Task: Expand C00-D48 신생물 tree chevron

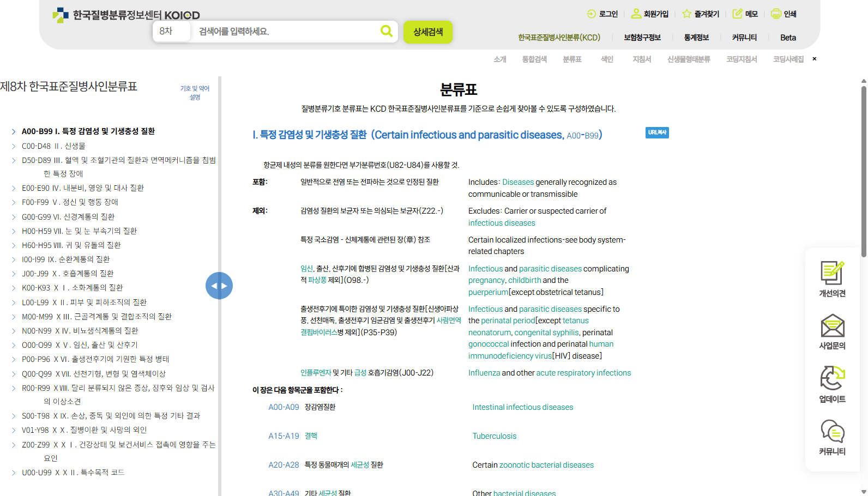Action: 14,146
